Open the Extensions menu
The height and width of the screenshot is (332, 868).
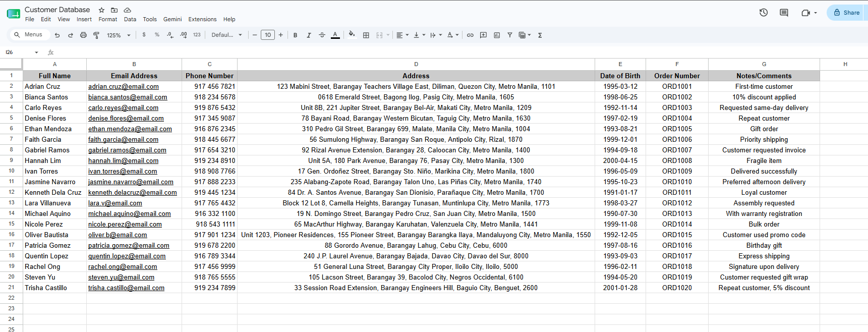[202, 19]
